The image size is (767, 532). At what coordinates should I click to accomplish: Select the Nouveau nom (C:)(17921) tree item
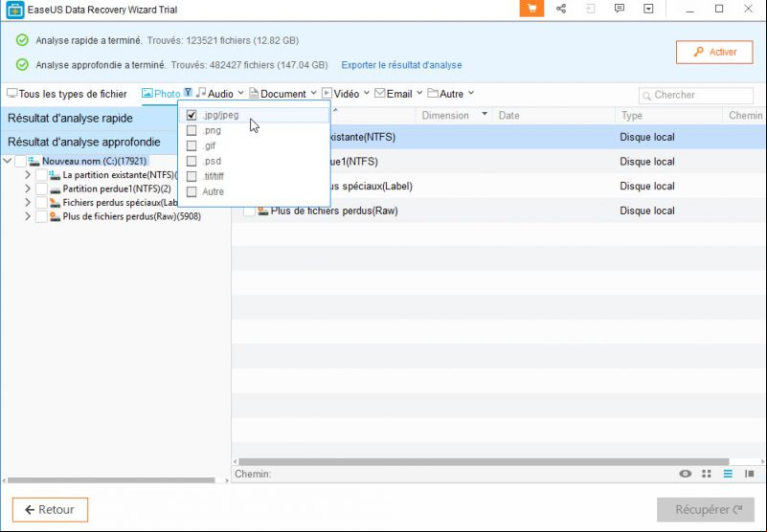point(94,161)
